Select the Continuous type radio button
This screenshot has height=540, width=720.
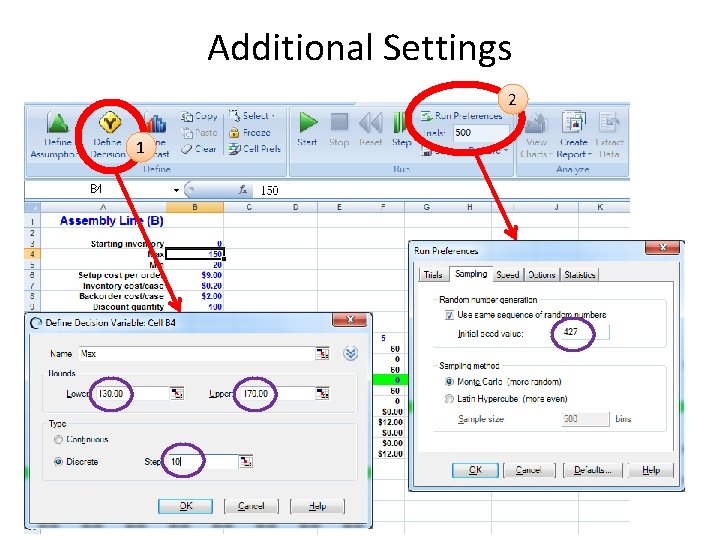pyautogui.click(x=58, y=439)
